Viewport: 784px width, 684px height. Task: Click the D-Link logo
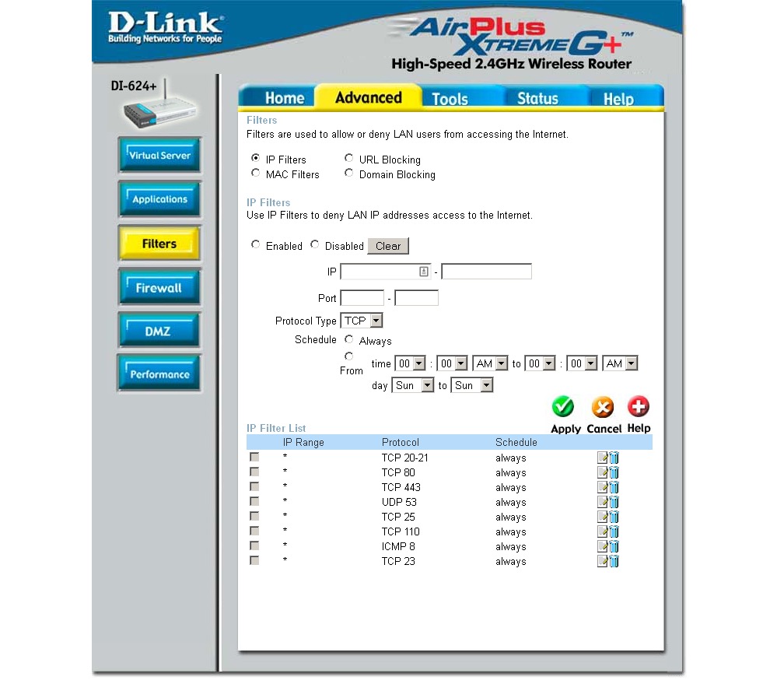coord(165,27)
